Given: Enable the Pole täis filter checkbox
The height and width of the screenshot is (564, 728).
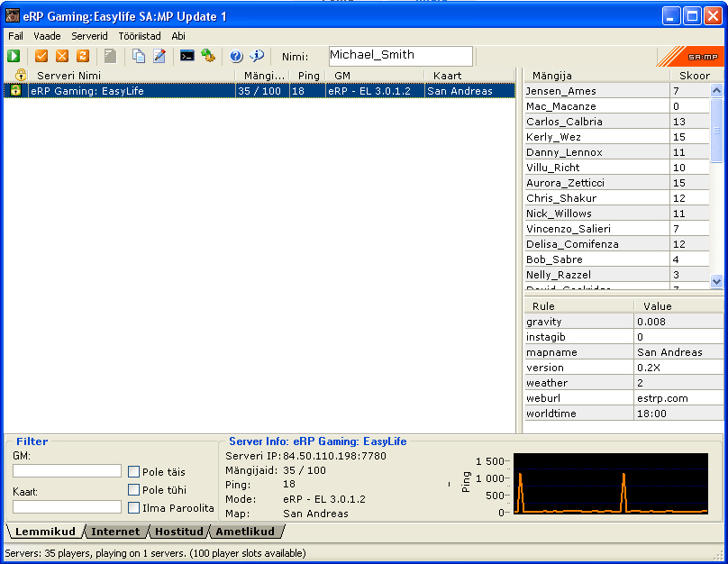Looking at the screenshot, I should coord(133,471).
